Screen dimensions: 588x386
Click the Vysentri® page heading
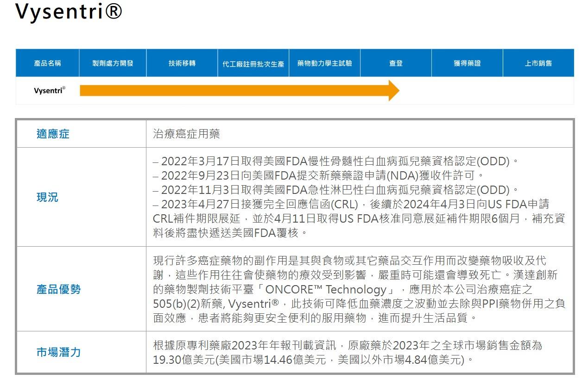click(x=69, y=12)
